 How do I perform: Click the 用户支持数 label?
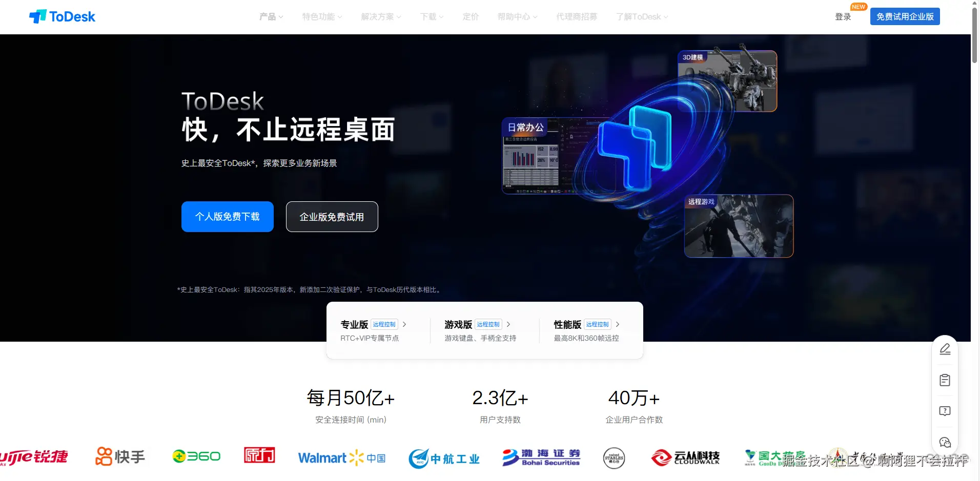click(x=500, y=420)
